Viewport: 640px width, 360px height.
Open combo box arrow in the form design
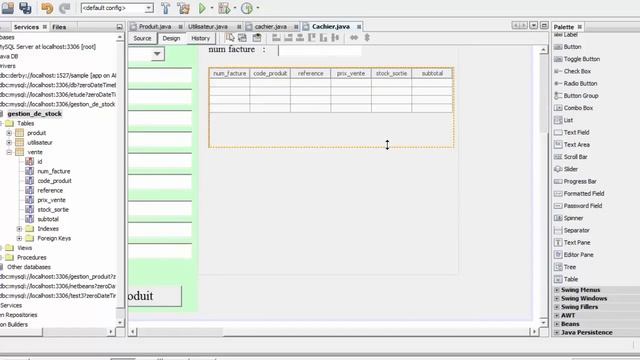(157, 54)
